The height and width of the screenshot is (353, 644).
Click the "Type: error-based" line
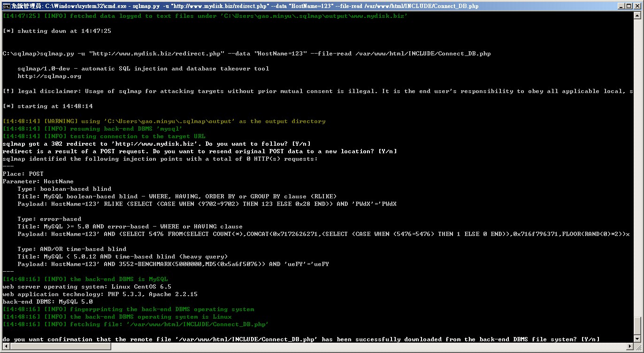pos(49,219)
